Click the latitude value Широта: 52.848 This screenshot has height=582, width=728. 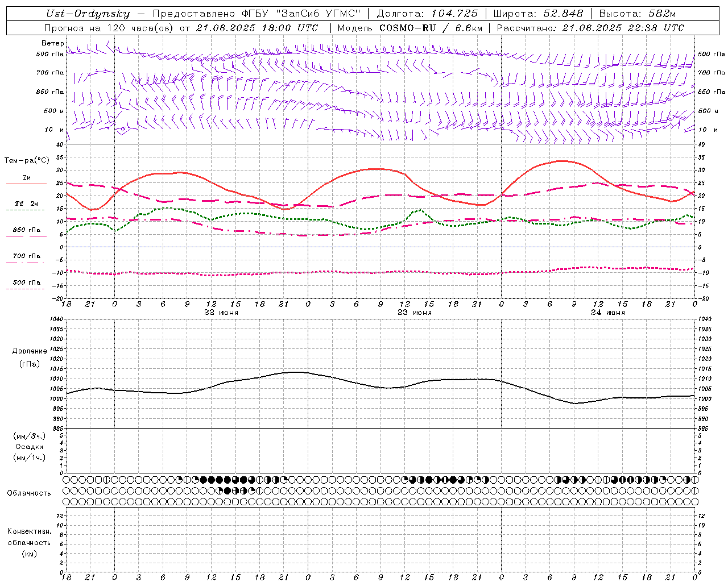pyautogui.click(x=538, y=14)
